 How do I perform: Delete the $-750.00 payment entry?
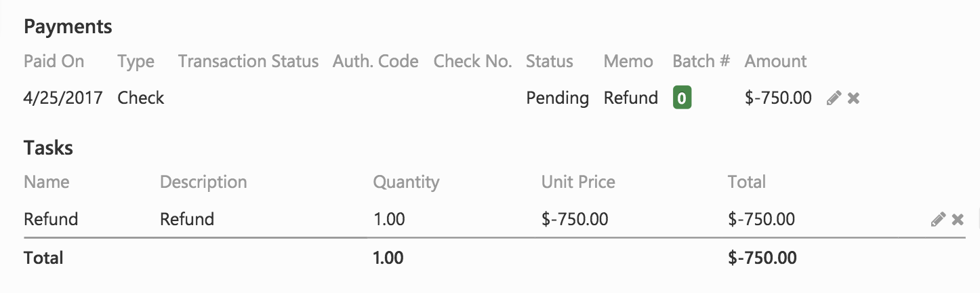point(854,98)
